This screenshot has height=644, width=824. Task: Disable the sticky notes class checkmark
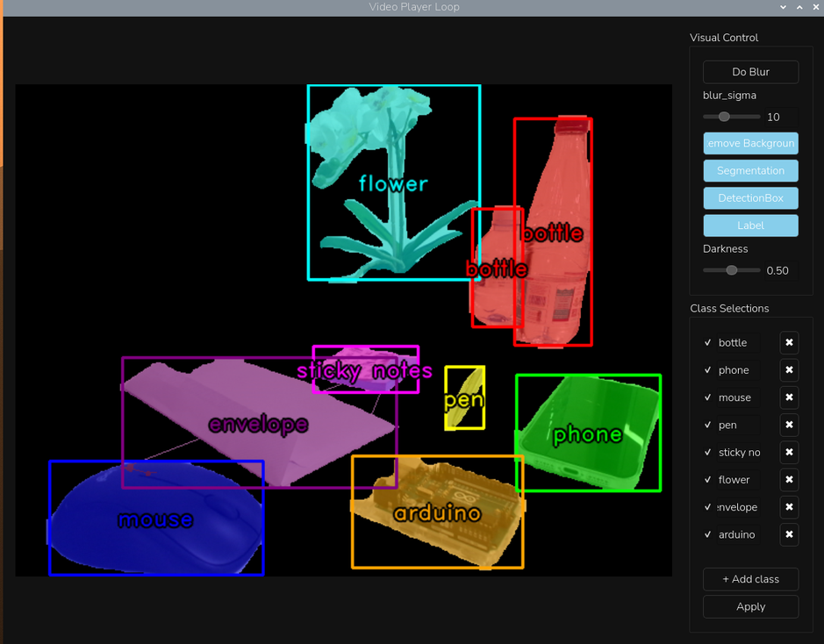708,452
